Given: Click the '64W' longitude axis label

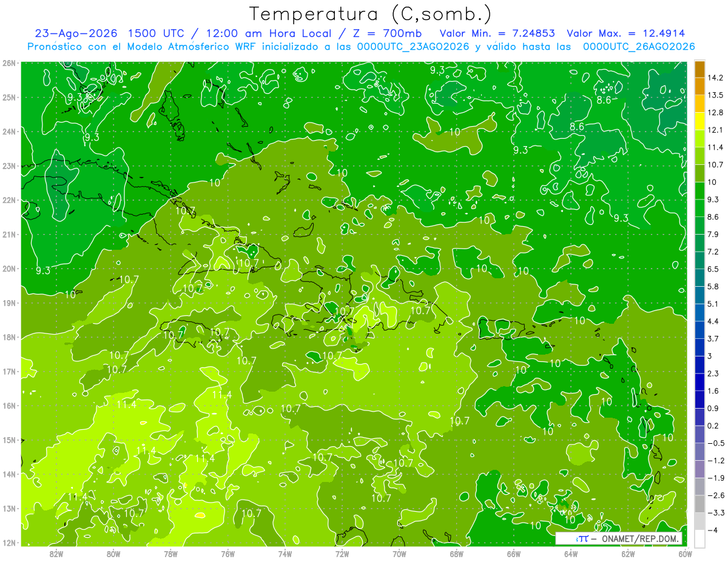Looking at the screenshot, I should [571, 554].
